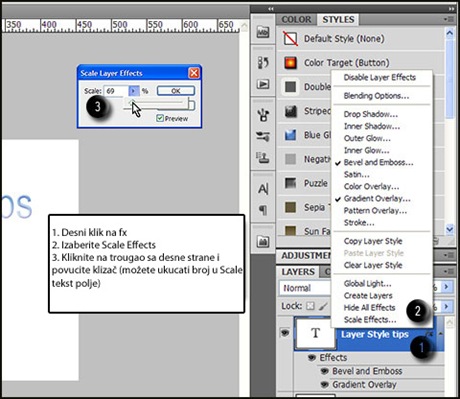Screen dimensions: 460x399
Task: Open the Actions panel play icon
Action: point(263,84)
